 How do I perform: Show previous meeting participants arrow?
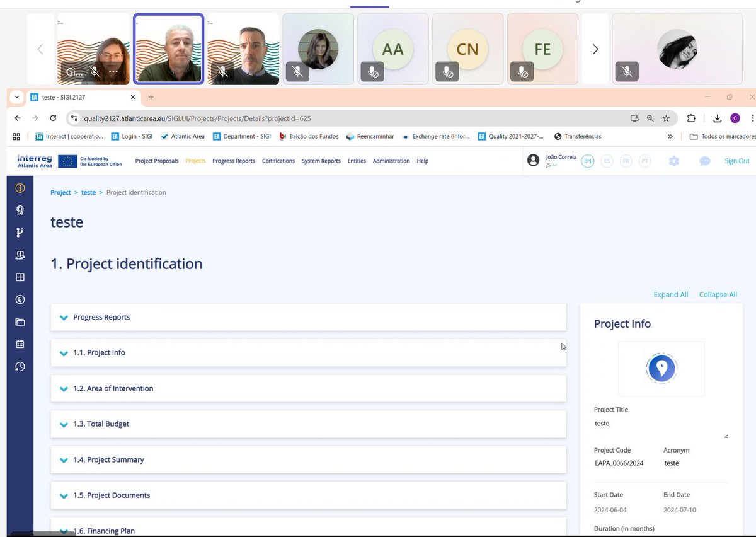coord(40,49)
